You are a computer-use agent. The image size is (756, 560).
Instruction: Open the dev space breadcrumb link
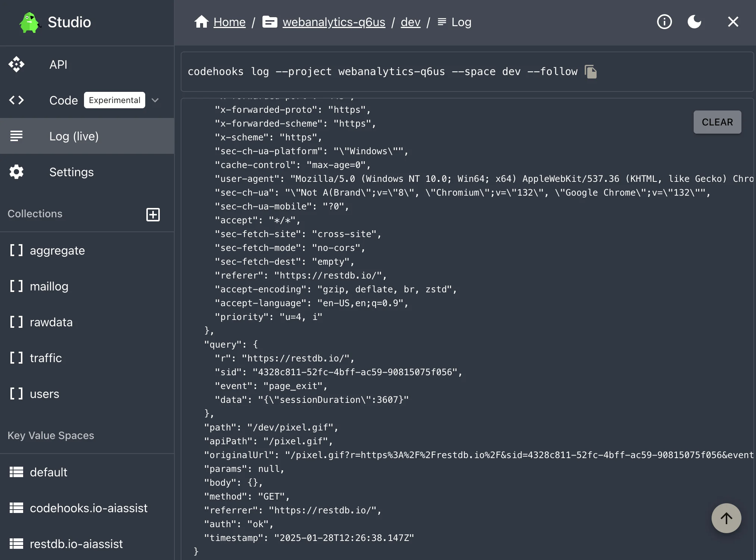pos(410,22)
